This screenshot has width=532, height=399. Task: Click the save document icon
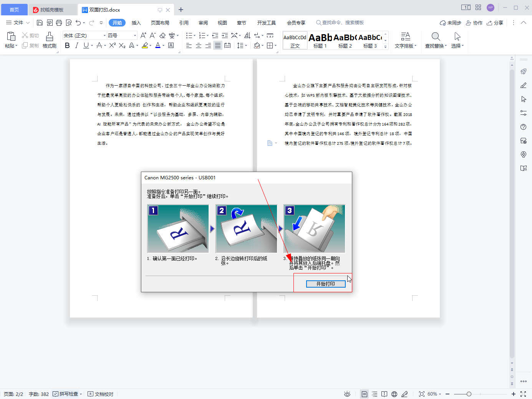40,23
